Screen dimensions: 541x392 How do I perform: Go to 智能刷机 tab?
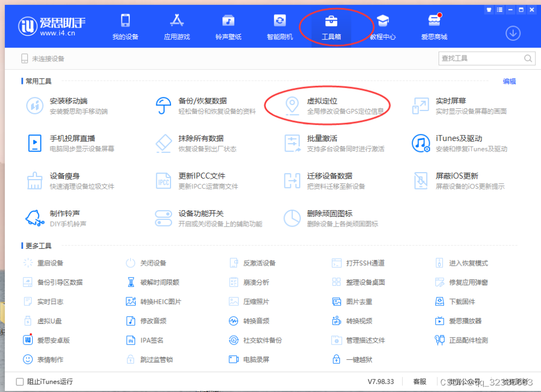pos(280,27)
